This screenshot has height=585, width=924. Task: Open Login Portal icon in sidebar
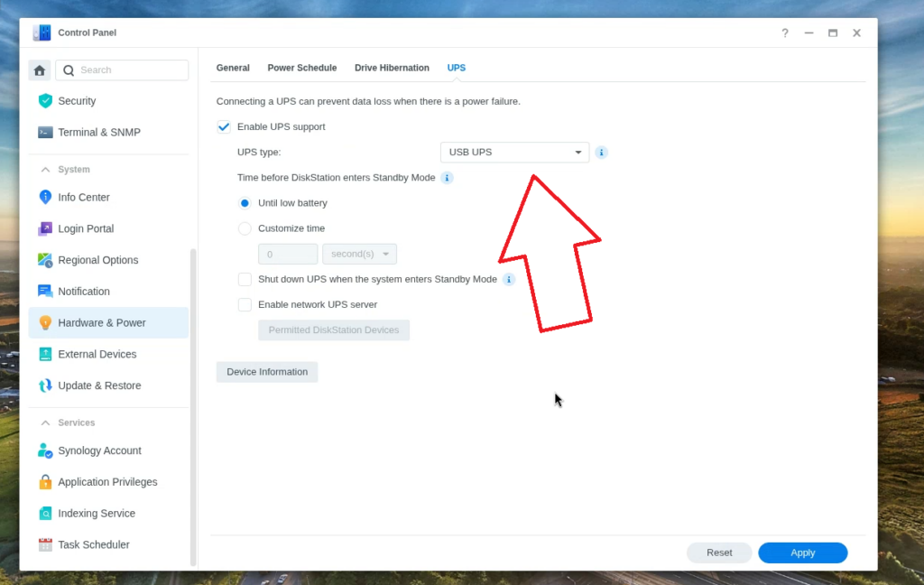pos(45,228)
